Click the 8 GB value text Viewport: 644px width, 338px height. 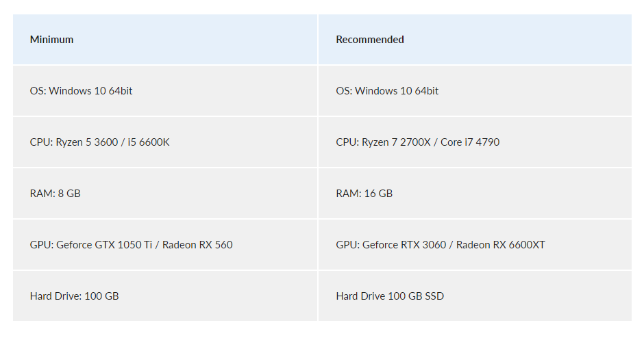coord(69,193)
